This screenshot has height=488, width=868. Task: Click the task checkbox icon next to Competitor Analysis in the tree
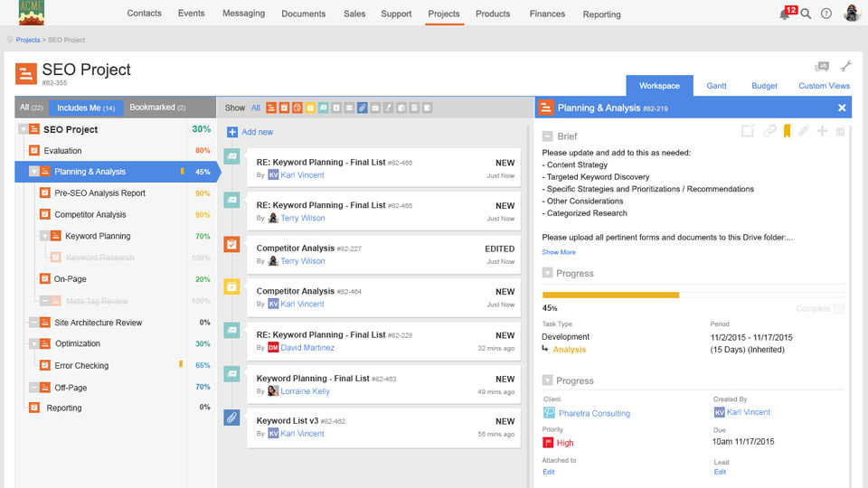point(45,214)
